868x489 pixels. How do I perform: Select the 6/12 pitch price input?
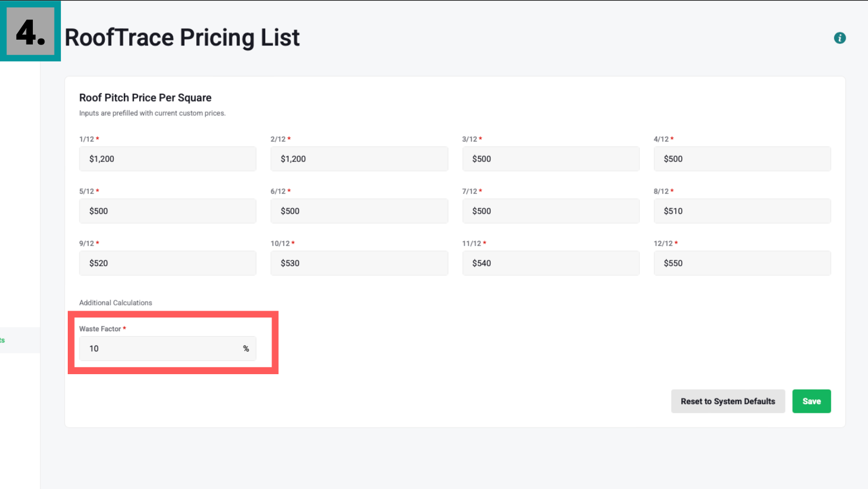pyautogui.click(x=359, y=211)
